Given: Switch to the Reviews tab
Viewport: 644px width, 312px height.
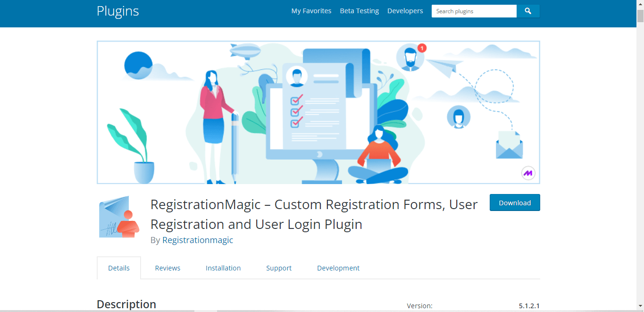Looking at the screenshot, I should 167,268.
